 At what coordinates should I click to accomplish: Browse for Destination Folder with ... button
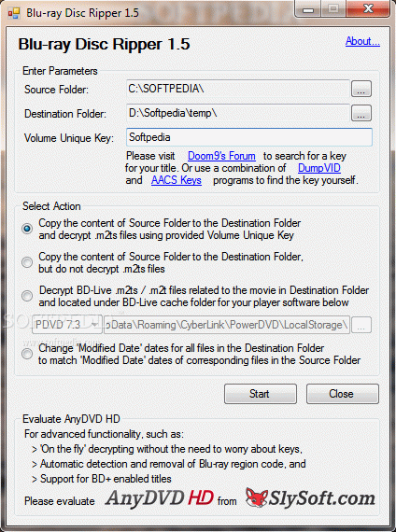[361, 113]
